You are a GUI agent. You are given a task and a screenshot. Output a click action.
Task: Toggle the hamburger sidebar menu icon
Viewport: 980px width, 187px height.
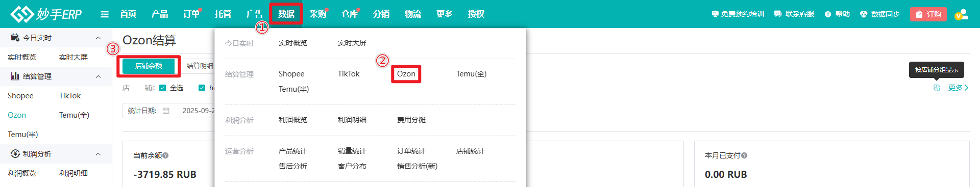coord(105,14)
